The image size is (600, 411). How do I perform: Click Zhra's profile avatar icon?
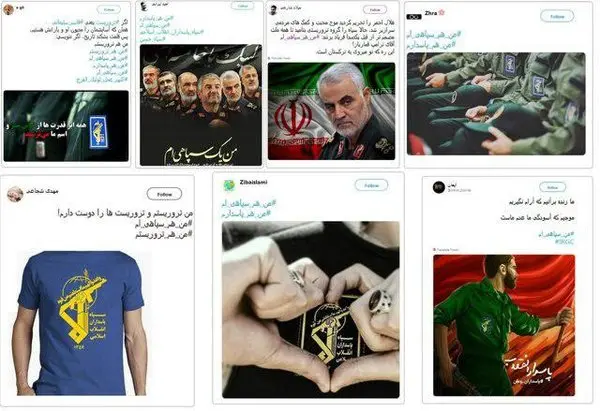click(x=414, y=16)
